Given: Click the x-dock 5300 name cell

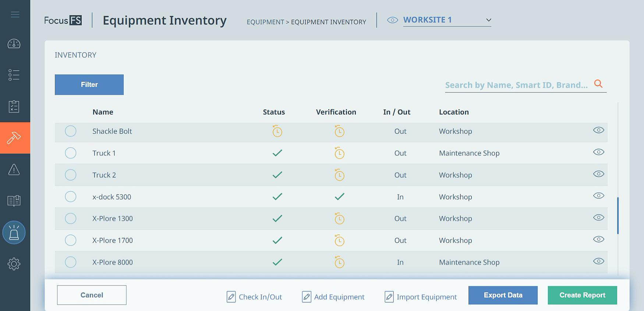Looking at the screenshot, I should (x=112, y=197).
